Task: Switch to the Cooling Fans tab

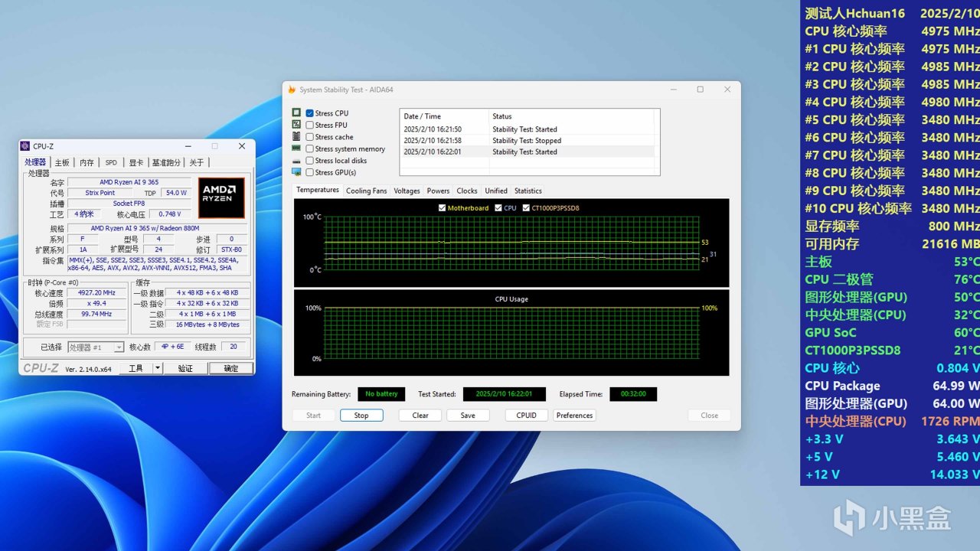Action: point(366,191)
